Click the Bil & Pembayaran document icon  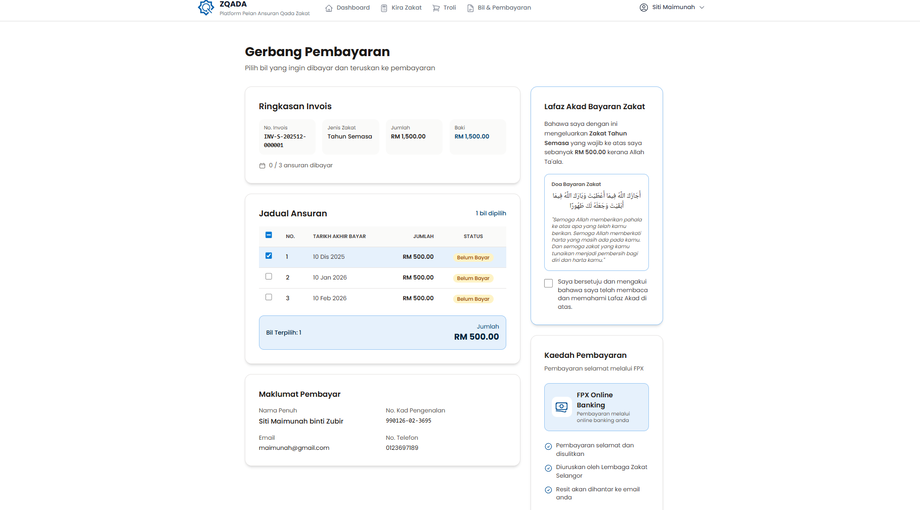pyautogui.click(x=470, y=8)
